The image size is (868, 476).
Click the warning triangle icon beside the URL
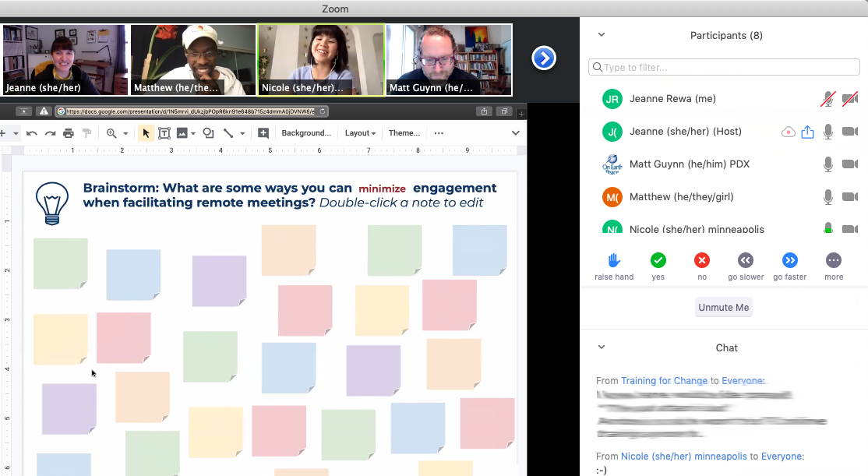pos(44,111)
